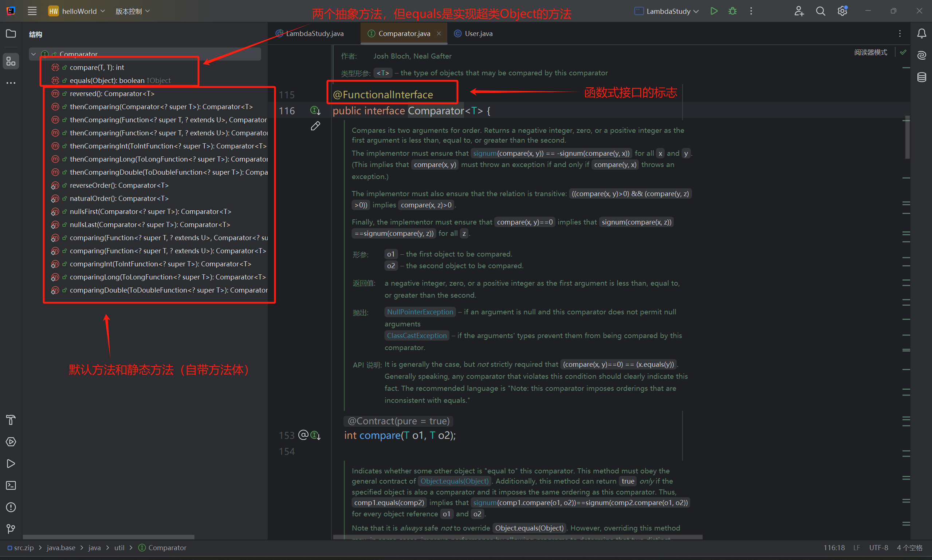The height and width of the screenshot is (560, 932).
Task: Click the structure panel horizontal scrollbar
Action: [109, 537]
